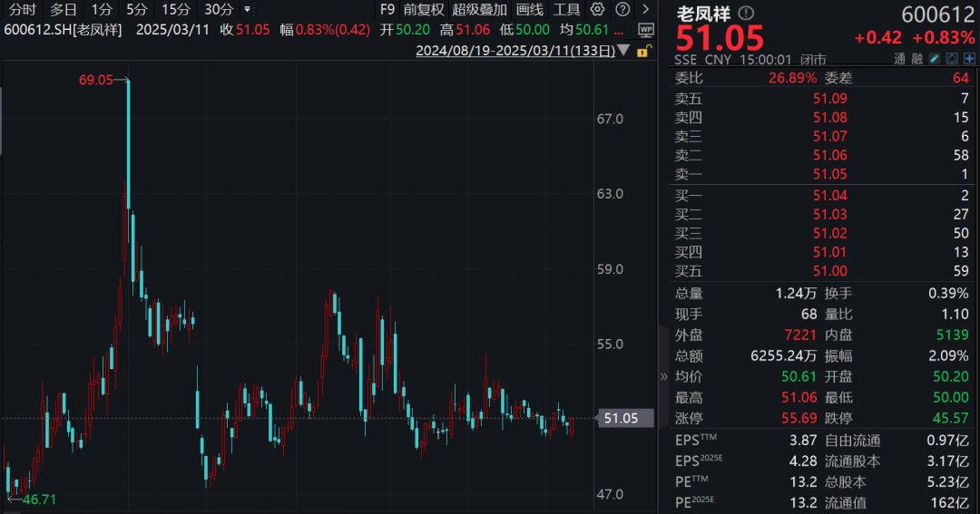Switch to 分时 intraday tab
The height and width of the screenshot is (514, 980).
coord(23,9)
